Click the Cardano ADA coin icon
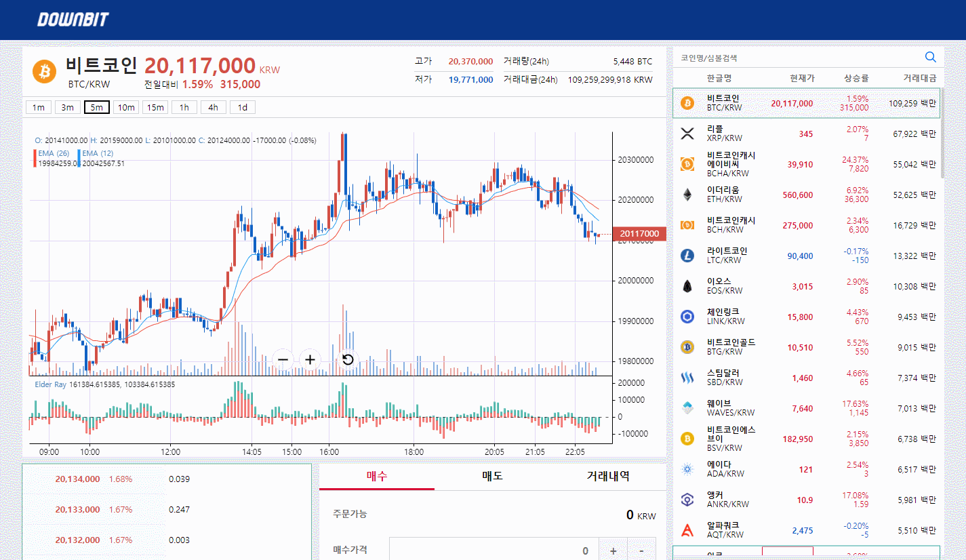966x560 pixels. [687, 469]
